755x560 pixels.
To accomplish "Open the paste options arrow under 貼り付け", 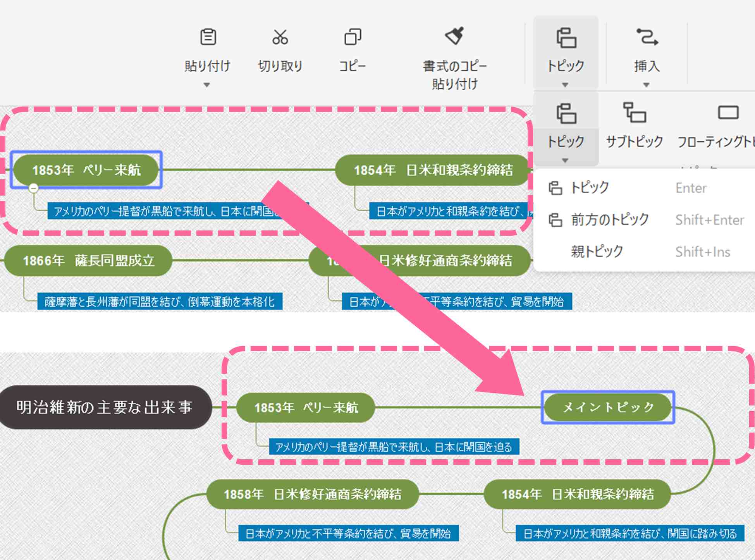I will coord(207,85).
